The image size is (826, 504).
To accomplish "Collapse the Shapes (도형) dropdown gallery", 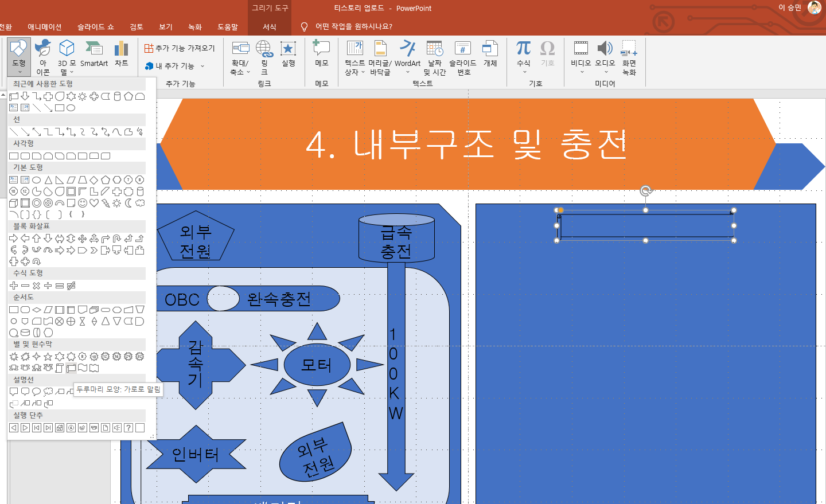I will coord(19,57).
